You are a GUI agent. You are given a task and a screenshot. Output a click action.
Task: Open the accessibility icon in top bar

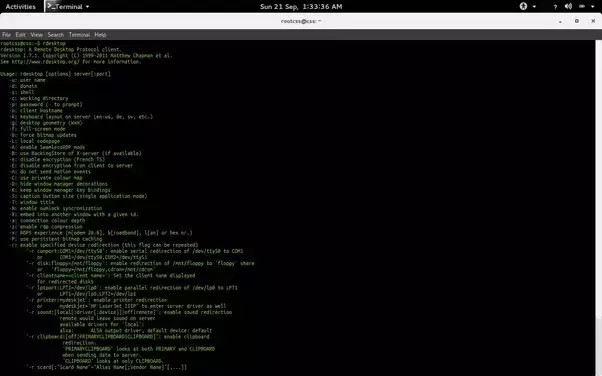(523, 6)
